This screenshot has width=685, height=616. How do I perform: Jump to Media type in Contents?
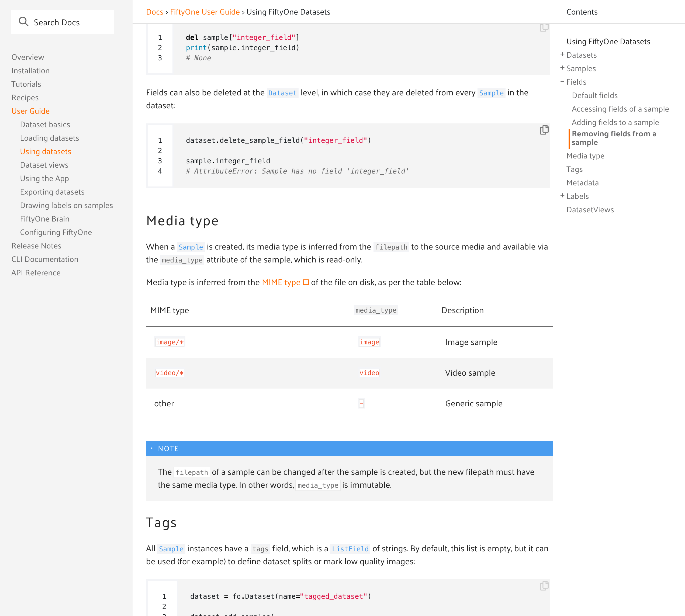(585, 155)
